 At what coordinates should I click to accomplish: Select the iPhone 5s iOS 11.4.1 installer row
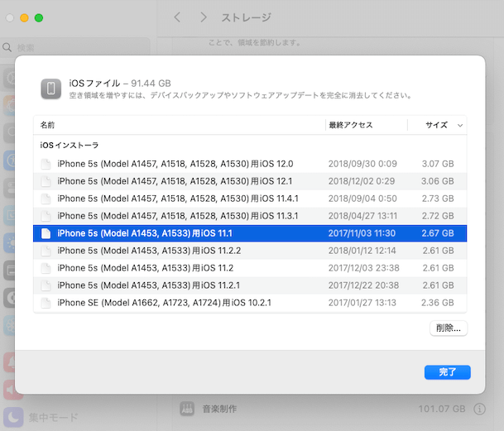click(250, 199)
